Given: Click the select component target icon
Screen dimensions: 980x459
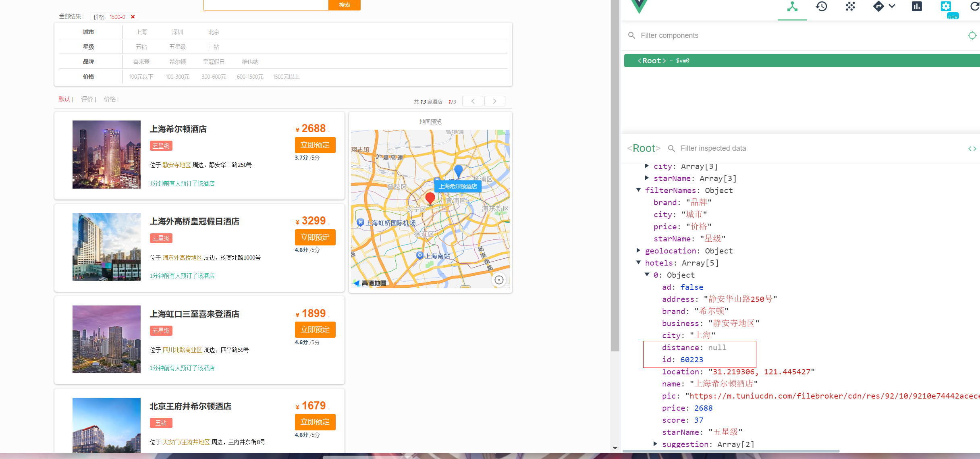Looking at the screenshot, I should (972, 35).
